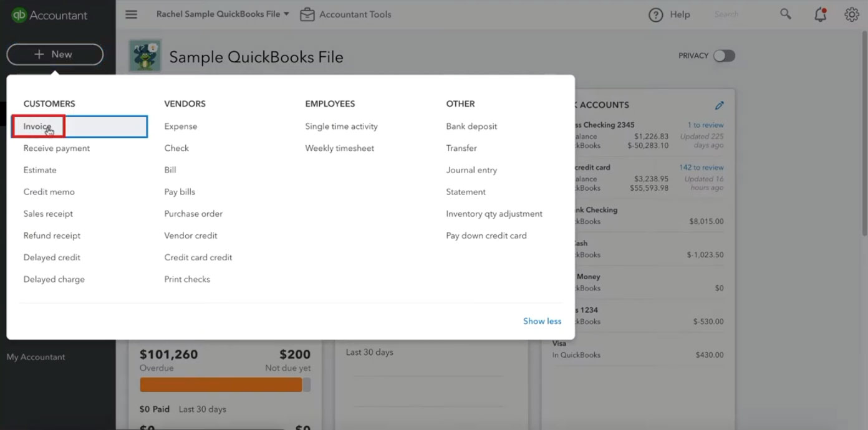Screen dimensions: 868x430
Task: Select Vendor credit
Action: 191,236
